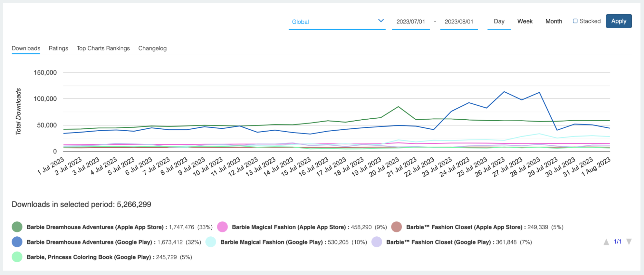Toggle lavender Fashion Closet Google Play swatch
Image resolution: width=644 pixels, height=275 pixels.
(x=377, y=242)
